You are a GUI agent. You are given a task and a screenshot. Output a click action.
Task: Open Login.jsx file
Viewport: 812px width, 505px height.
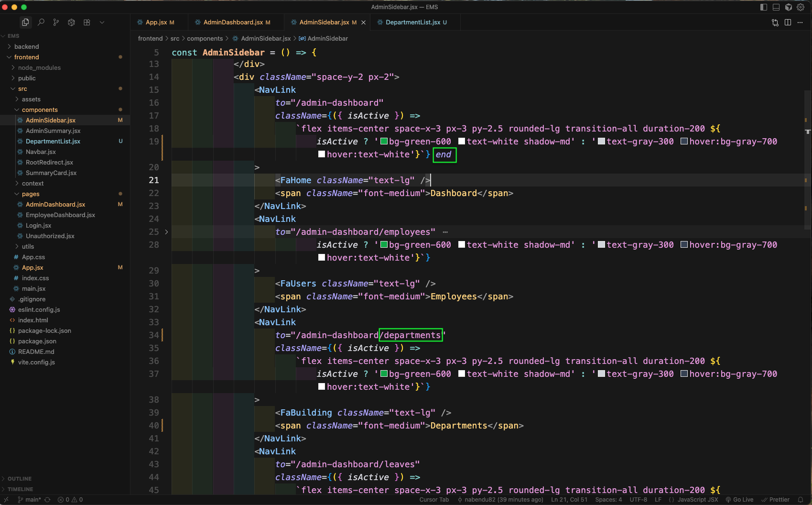(x=65, y=225)
